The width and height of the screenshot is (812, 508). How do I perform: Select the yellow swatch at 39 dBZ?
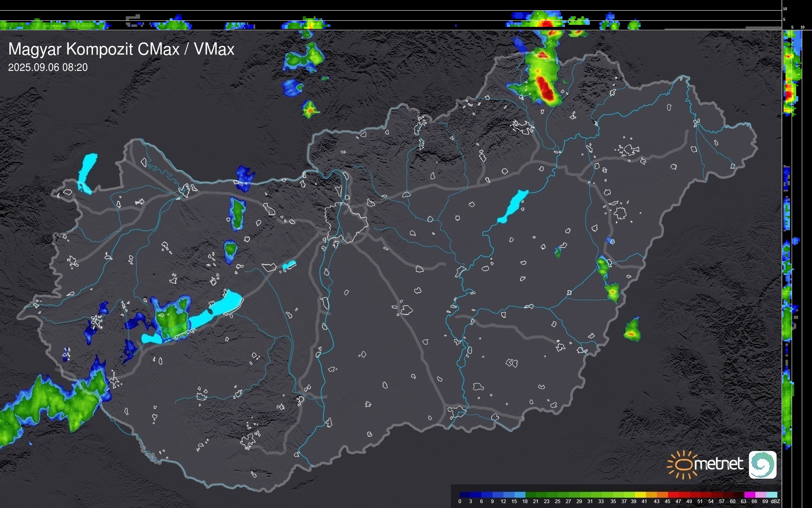640,495
